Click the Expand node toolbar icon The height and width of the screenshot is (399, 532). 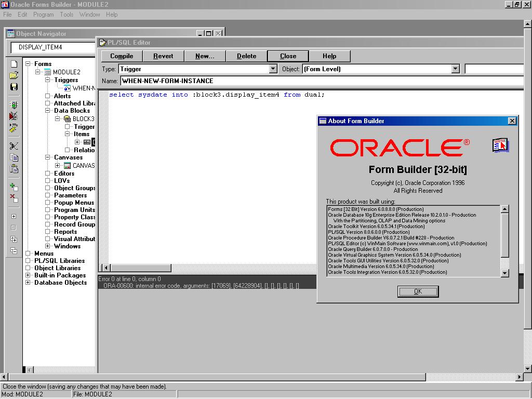click(14, 217)
